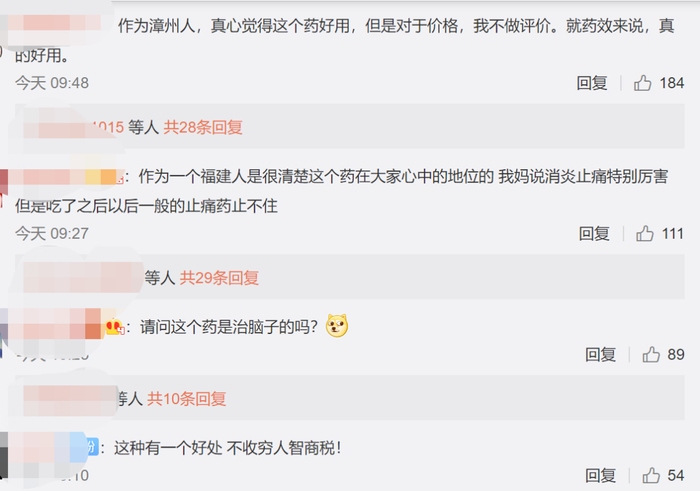The width and height of the screenshot is (700, 491).
Task: Like the comment with 54 likes
Action: (651, 475)
